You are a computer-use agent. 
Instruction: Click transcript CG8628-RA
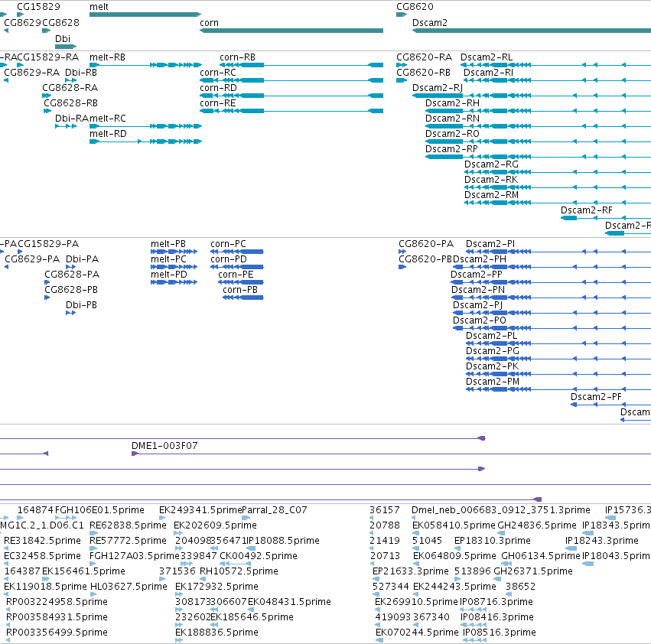[70, 88]
